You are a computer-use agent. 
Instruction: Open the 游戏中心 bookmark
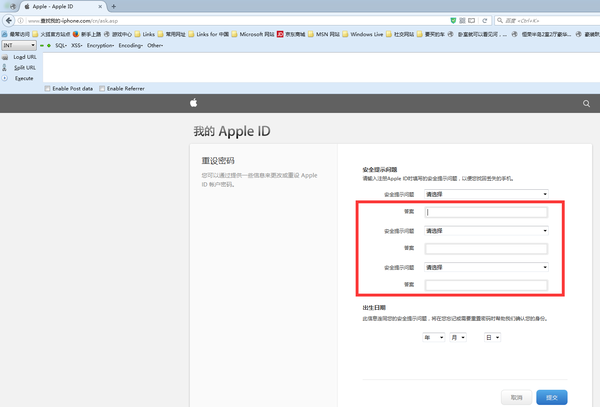(118, 34)
